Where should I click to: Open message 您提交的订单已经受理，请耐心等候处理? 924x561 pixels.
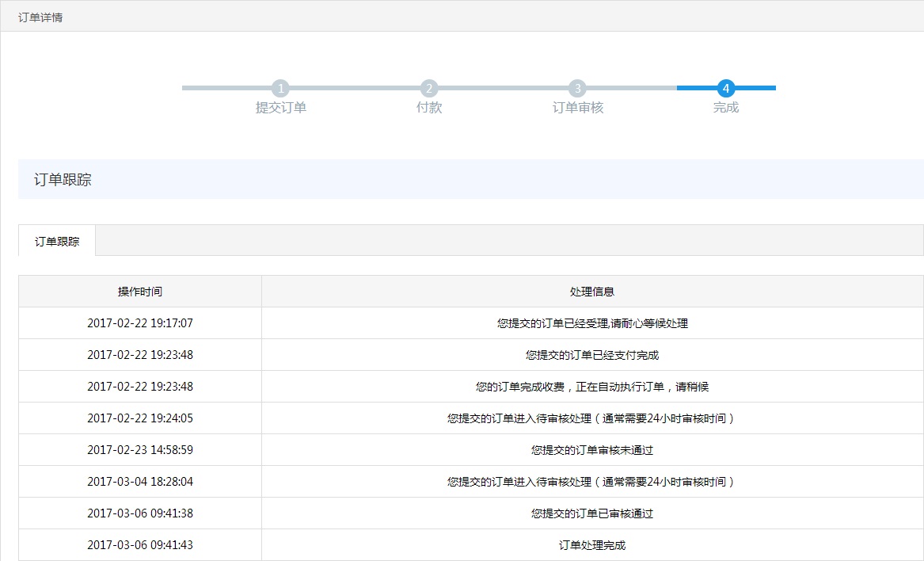point(592,322)
